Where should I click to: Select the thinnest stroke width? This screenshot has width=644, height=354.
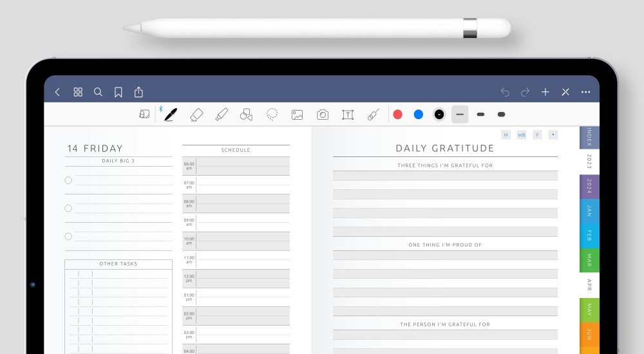tap(460, 115)
